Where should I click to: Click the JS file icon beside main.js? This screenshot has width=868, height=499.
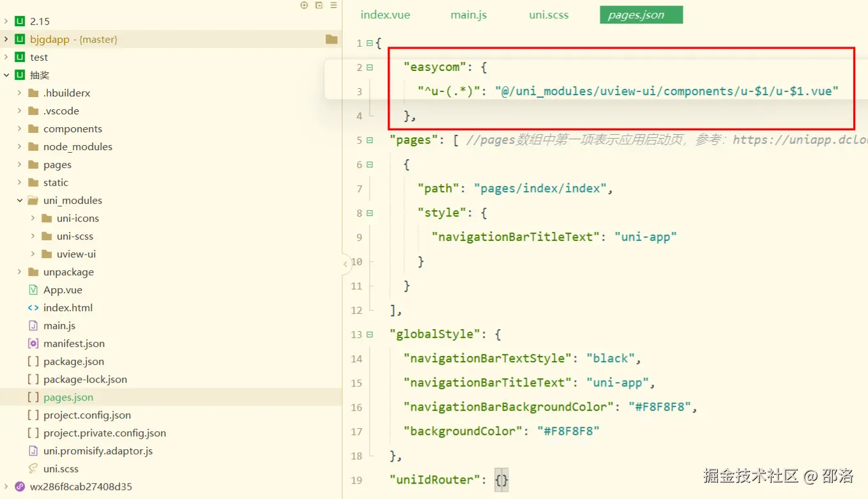tap(33, 325)
